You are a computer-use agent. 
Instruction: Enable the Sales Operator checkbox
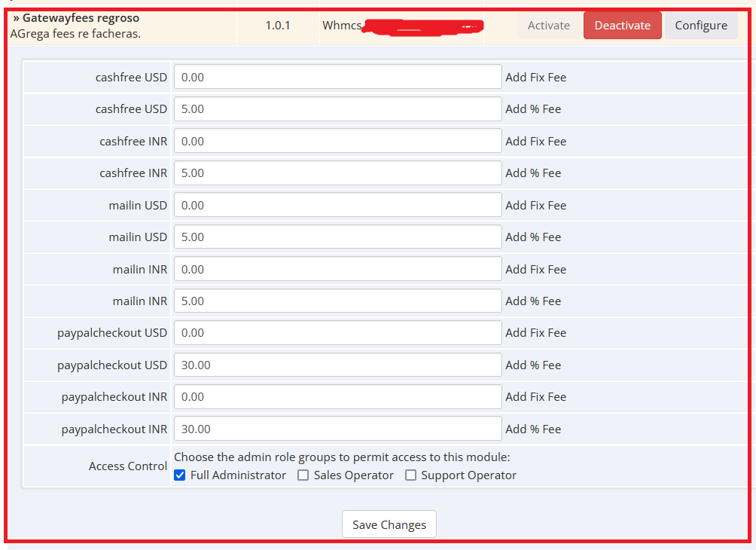point(303,475)
